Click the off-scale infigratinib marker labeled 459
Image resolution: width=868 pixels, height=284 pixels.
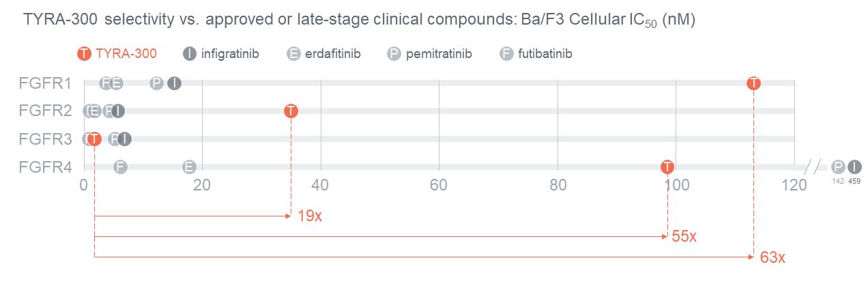coord(854,167)
